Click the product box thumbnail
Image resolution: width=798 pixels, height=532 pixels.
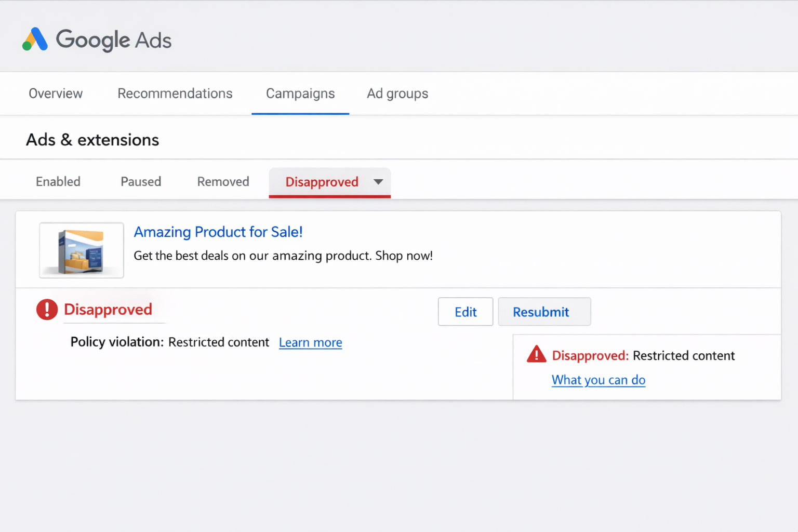coord(81,250)
